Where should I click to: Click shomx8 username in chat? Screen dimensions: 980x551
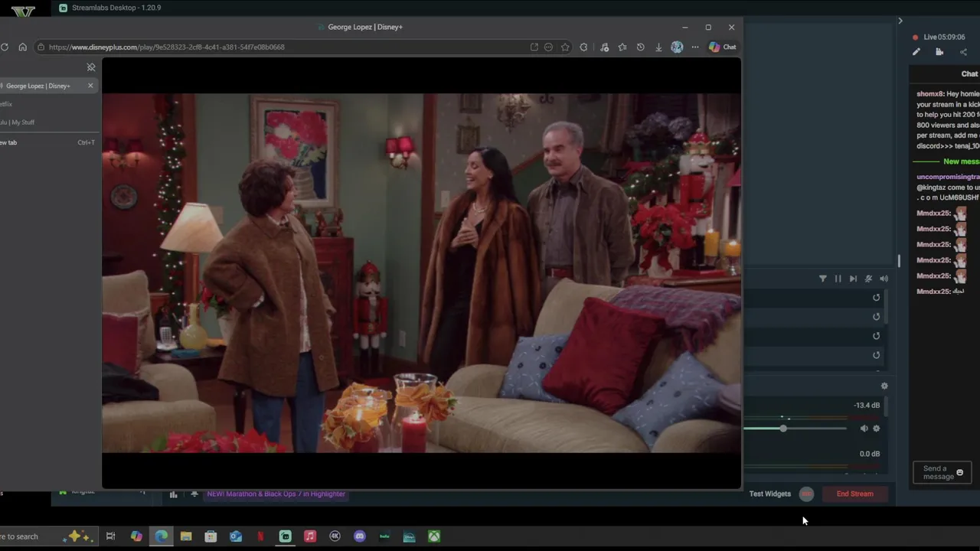930,94
